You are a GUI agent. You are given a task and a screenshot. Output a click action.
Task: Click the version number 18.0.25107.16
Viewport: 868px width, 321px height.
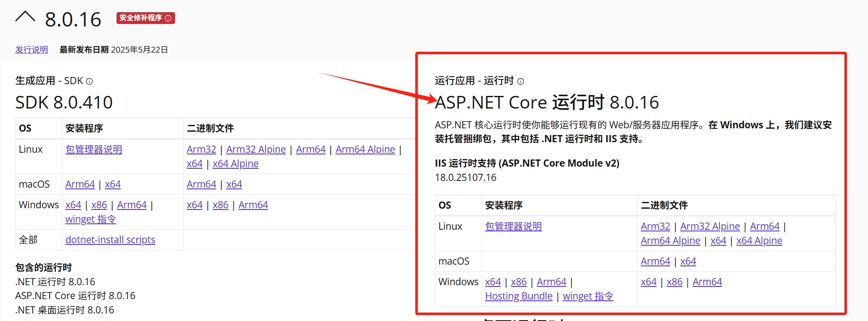466,178
